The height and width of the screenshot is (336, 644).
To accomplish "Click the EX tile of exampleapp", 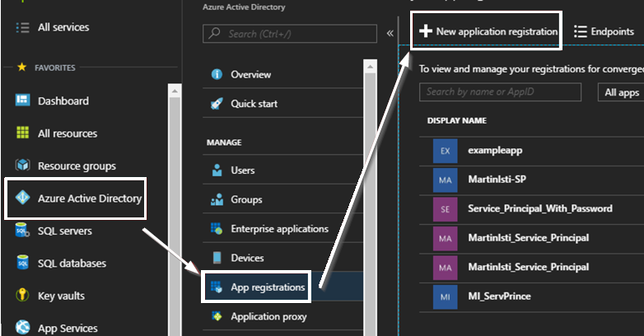I will tap(446, 151).
